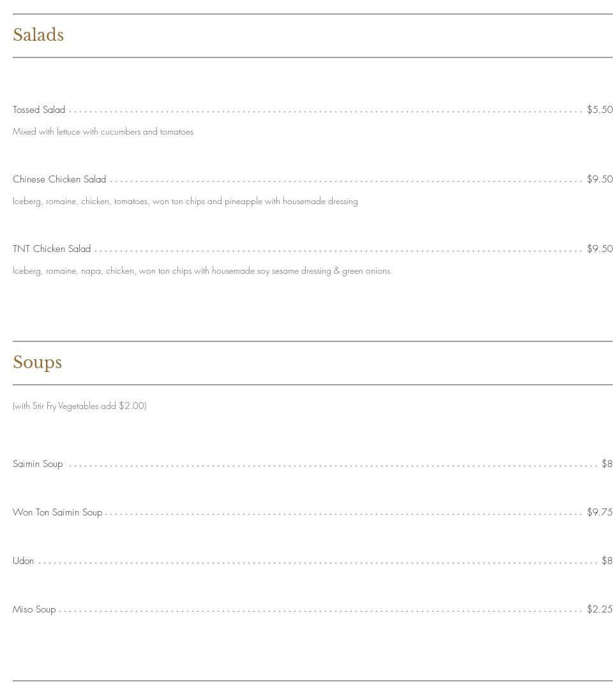Click the Stir Fry Vegetables add $2.00 note
Screen dimensions: 616x691
pos(80,406)
